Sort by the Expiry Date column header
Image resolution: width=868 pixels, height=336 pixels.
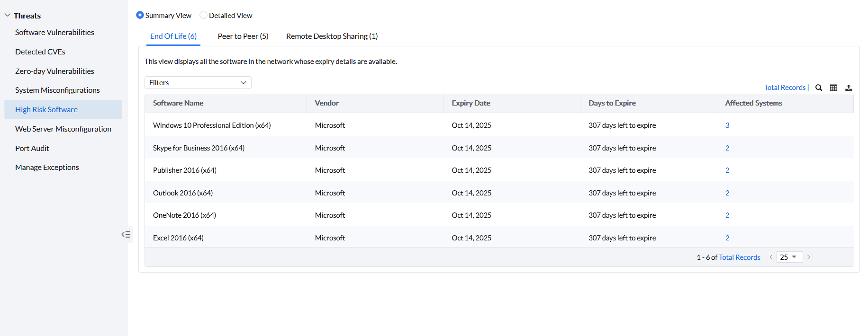(471, 103)
